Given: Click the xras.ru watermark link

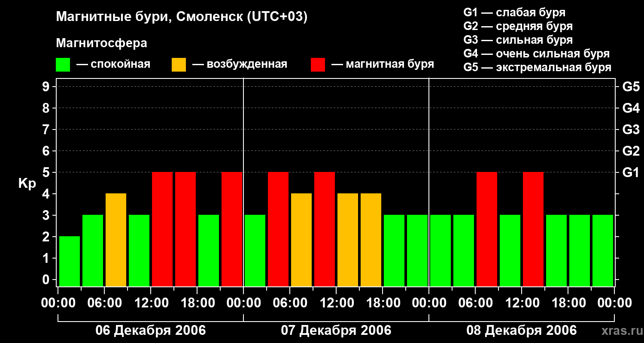Looking at the screenshot, I should (x=620, y=331).
